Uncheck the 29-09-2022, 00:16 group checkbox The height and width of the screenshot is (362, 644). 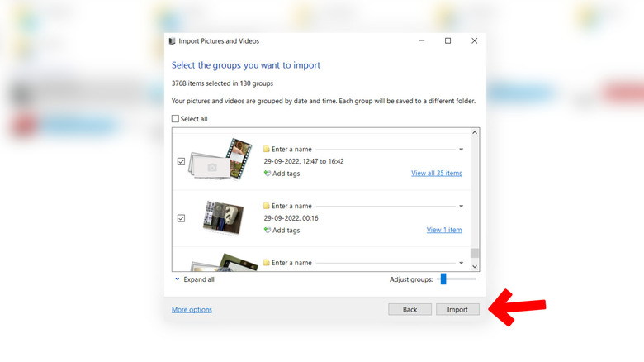tap(181, 218)
